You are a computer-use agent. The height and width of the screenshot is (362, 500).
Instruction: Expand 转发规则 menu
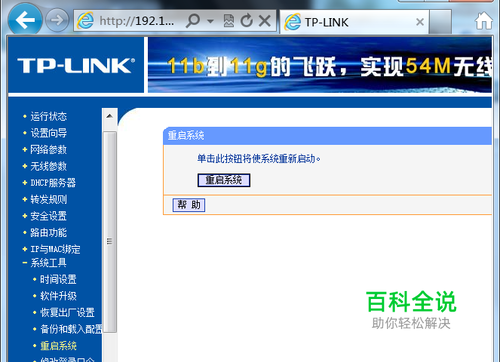[48, 199]
